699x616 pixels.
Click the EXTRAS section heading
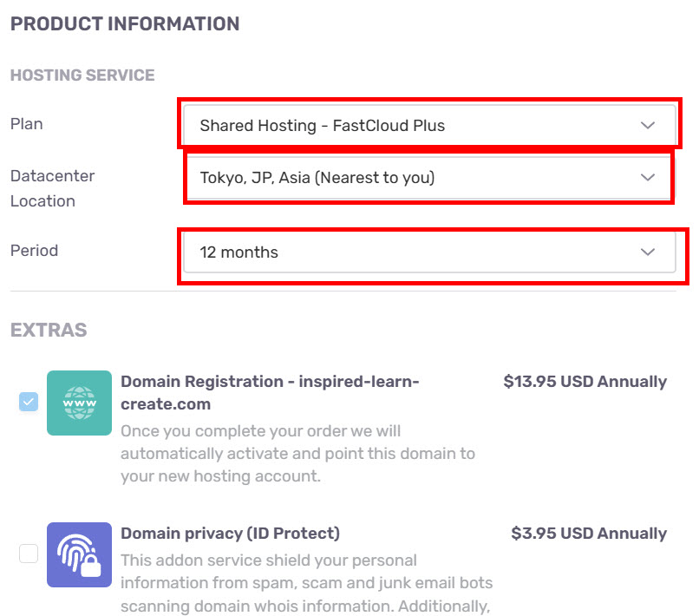[x=49, y=330]
